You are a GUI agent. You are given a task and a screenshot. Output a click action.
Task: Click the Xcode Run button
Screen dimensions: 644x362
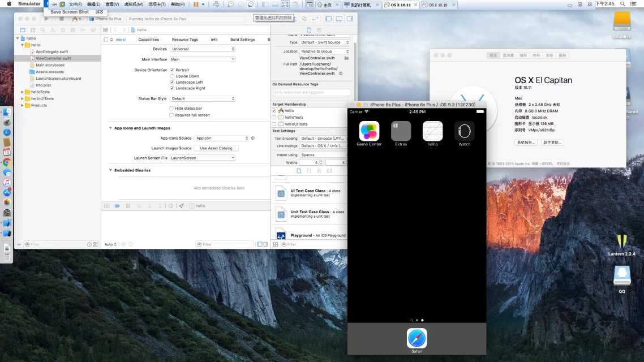[x=46, y=19]
